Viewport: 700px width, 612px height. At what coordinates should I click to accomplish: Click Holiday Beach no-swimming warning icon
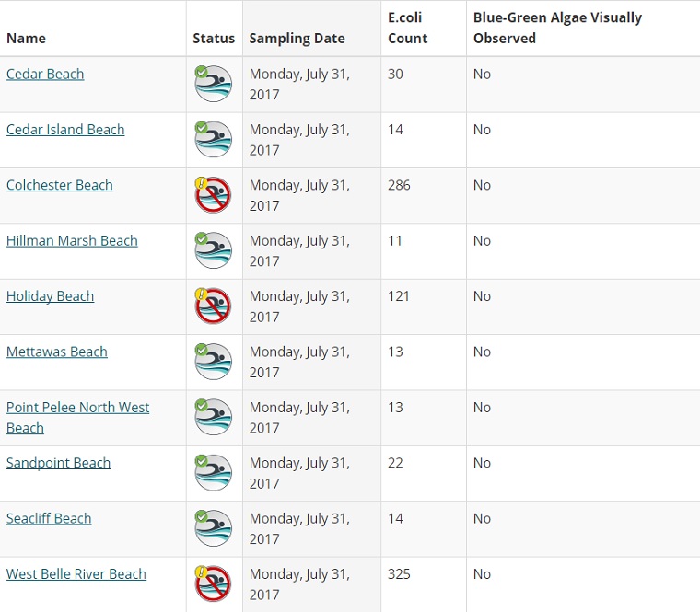pos(214,306)
